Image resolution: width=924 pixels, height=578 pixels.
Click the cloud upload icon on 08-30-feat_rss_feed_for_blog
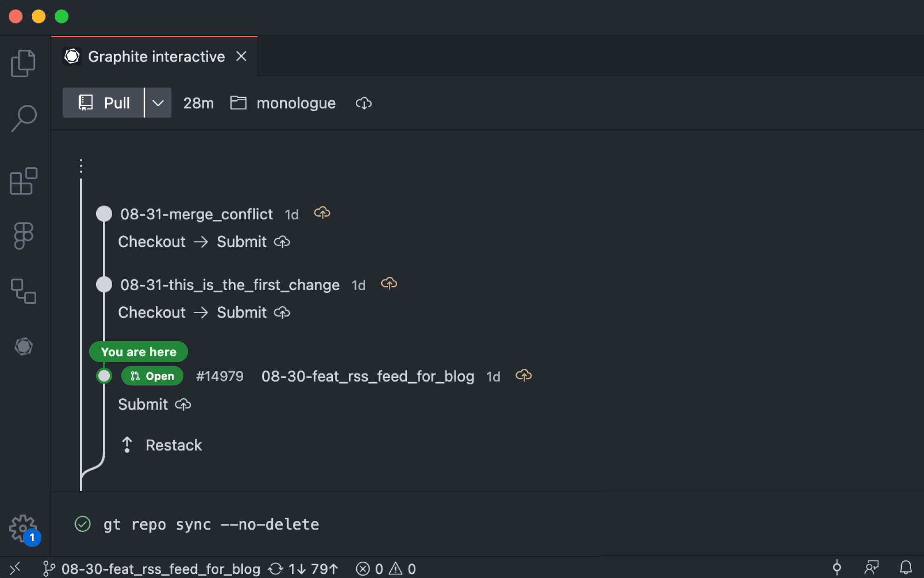(x=523, y=376)
